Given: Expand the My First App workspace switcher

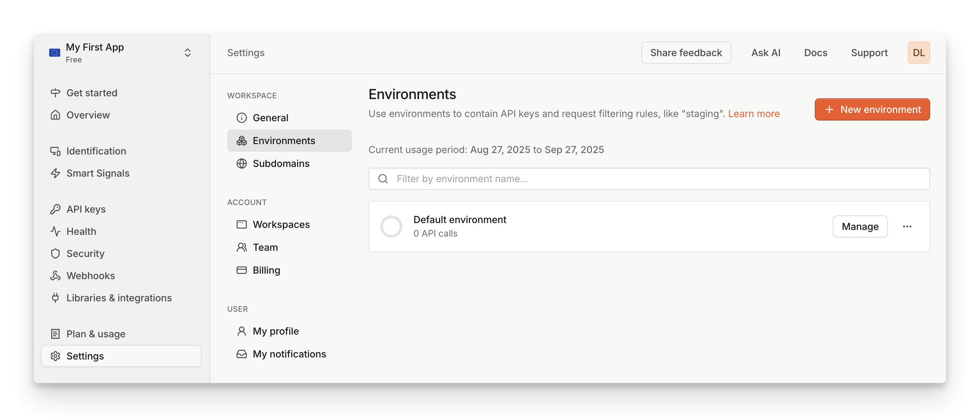Looking at the screenshot, I should [x=187, y=53].
